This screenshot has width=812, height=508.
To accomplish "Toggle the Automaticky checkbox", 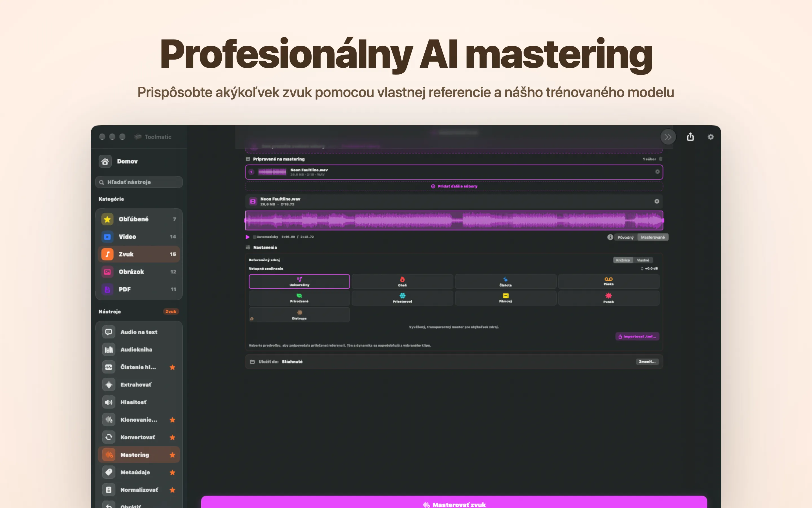I will pos(255,237).
